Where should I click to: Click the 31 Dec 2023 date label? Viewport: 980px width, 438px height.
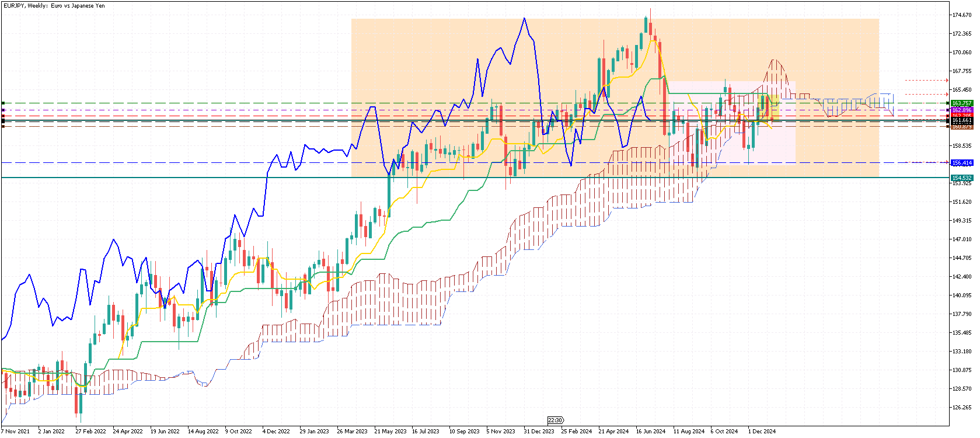[x=539, y=432]
